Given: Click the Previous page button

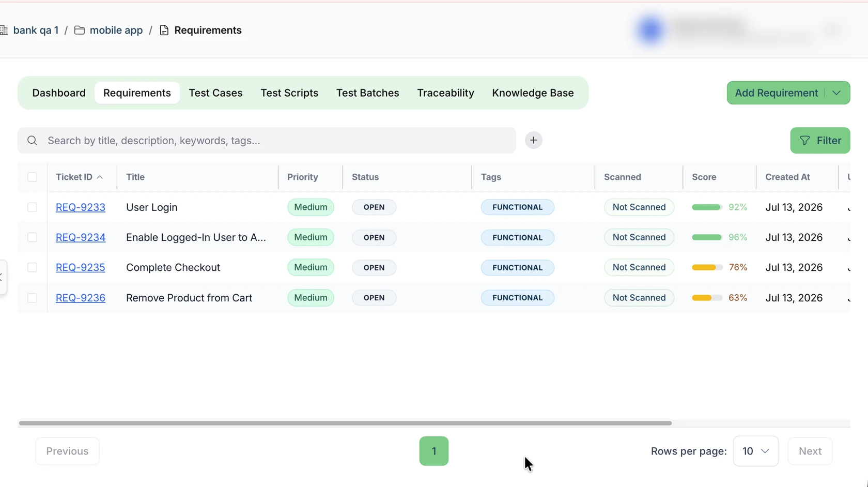Looking at the screenshot, I should (x=67, y=451).
